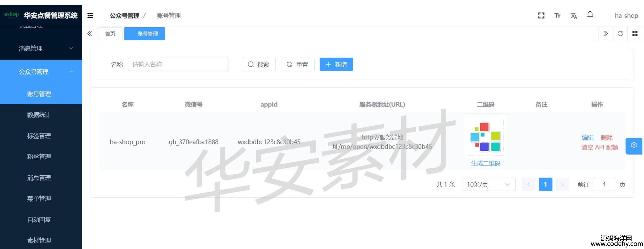644x249 pixels.
Task: Click the appId column header
Action: tap(269, 105)
